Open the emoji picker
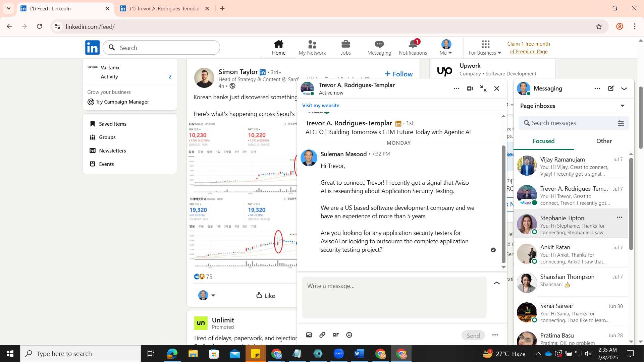644x362 pixels. [349, 335]
